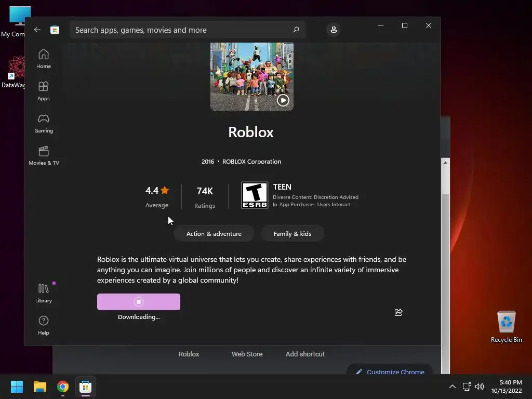Select the DataWag desktop shortcut
Viewport: 532px width, 399px height.
click(14, 72)
